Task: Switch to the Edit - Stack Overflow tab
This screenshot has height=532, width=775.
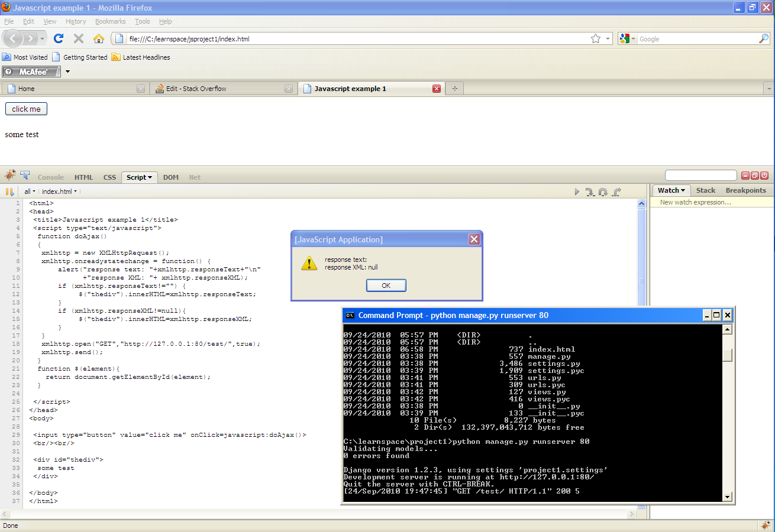Action: (x=223, y=89)
